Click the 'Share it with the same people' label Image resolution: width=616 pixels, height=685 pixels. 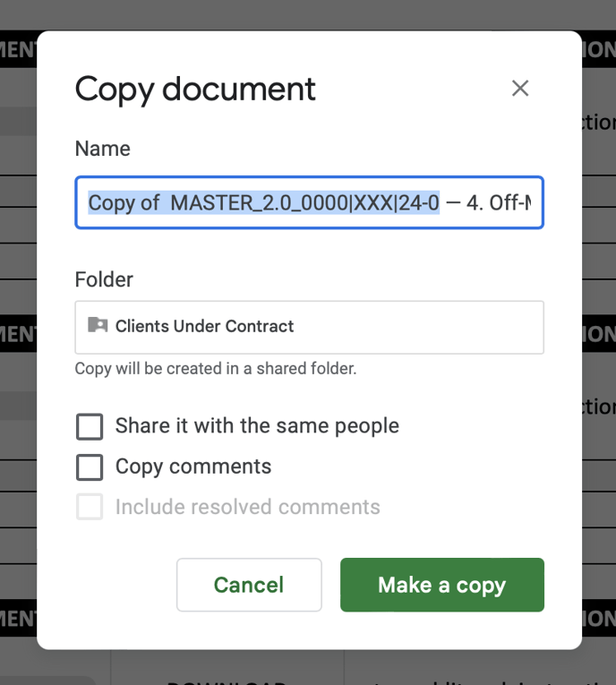tap(257, 426)
